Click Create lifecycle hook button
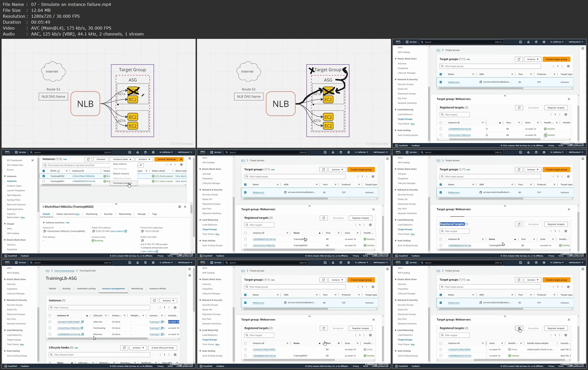The image size is (588, 370). pos(162,348)
